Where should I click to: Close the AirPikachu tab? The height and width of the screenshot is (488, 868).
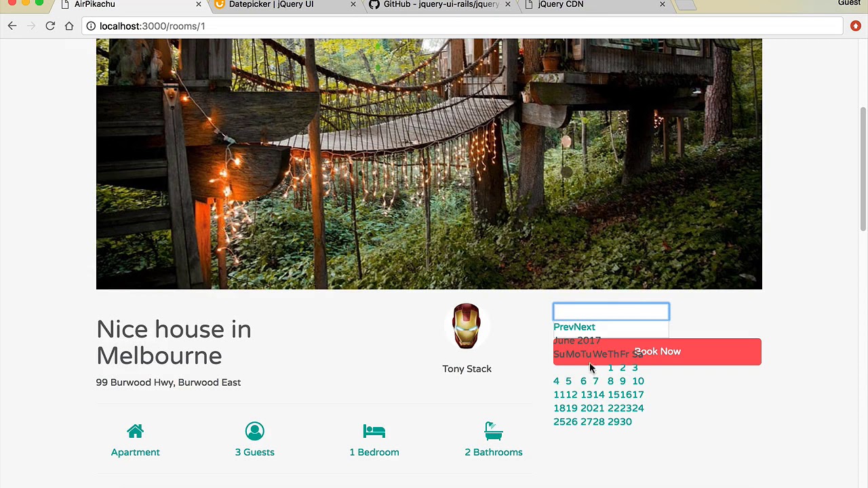tap(199, 4)
